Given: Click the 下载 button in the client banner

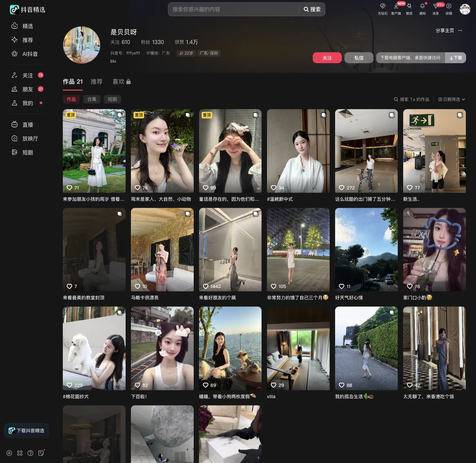Looking at the screenshot, I should 456,58.
